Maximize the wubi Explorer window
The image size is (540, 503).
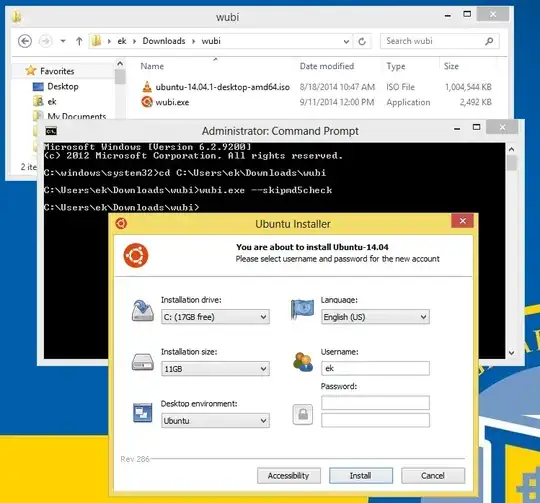pos(467,14)
